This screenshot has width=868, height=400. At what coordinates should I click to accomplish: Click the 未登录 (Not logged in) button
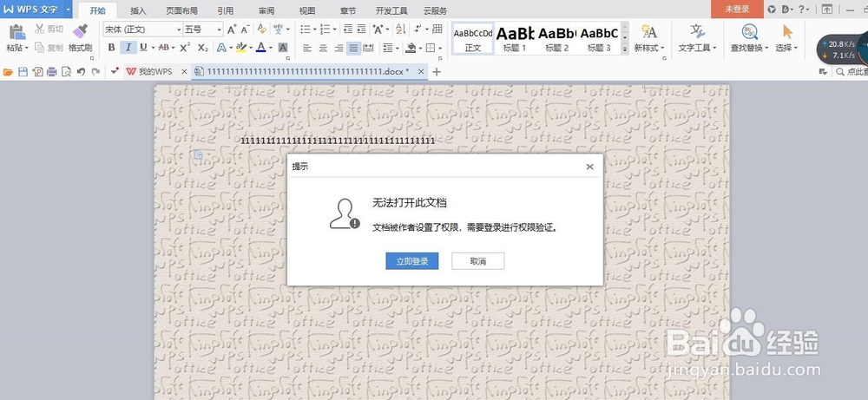pos(737,10)
